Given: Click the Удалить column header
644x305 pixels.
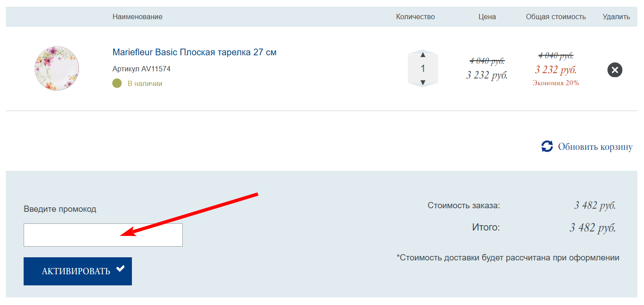Looking at the screenshot, I should [616, 16].
